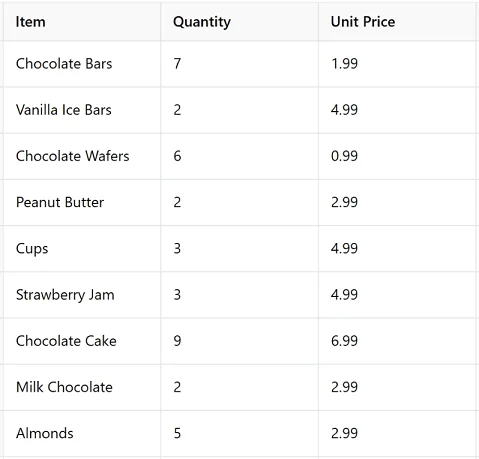The width and height of the screenshot is (479, 459).
Task: Click the 1.99 unit price cell
Action: [x=397, y=64]
